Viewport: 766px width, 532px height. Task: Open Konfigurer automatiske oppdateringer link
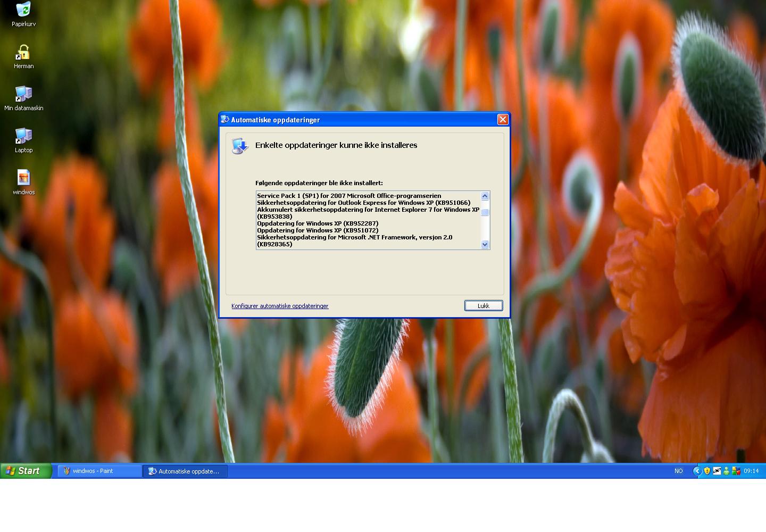click(x=280, y=306)
